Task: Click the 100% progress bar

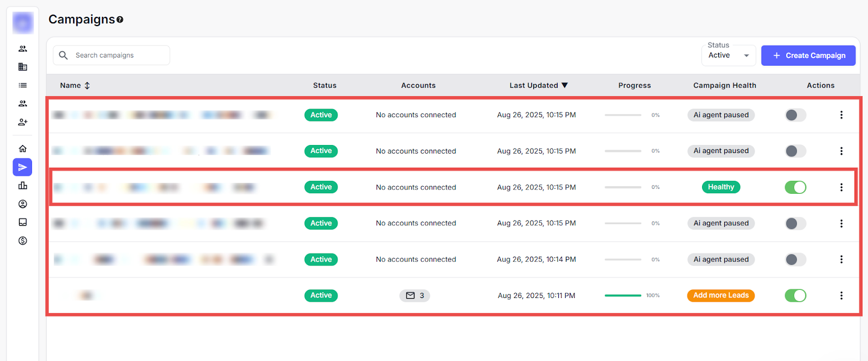Action: tap(623, 295)
